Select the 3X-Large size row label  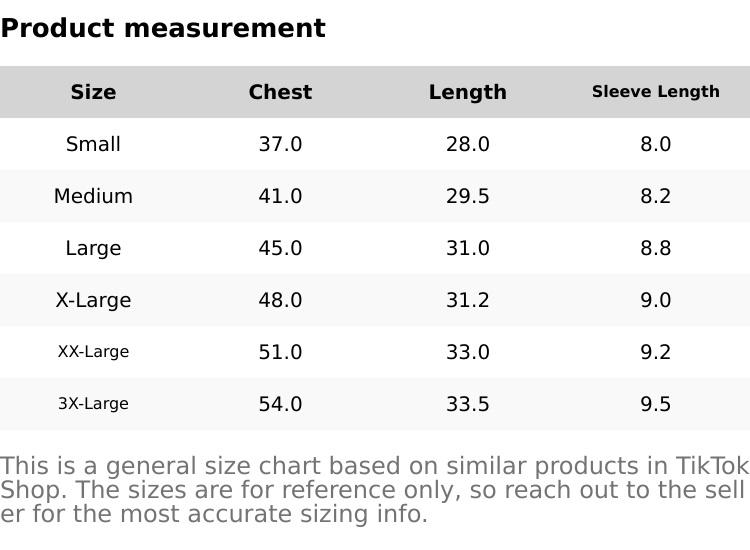[93, 404]
